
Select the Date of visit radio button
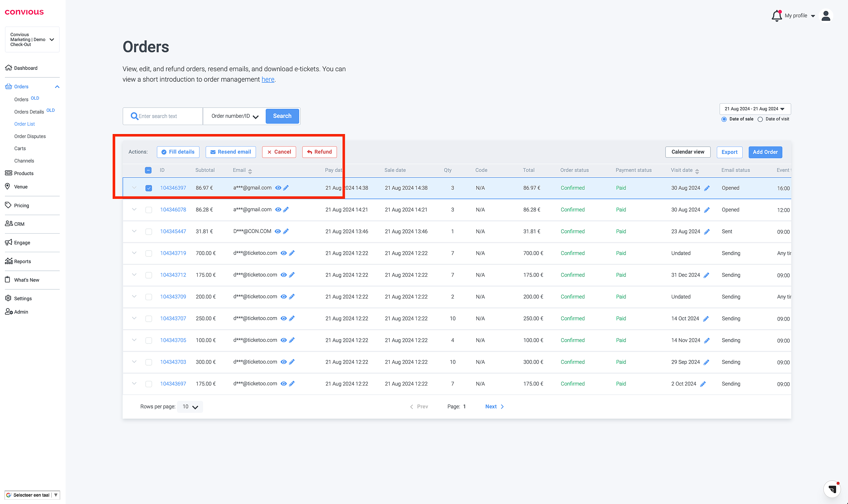[x=760, y=119]
